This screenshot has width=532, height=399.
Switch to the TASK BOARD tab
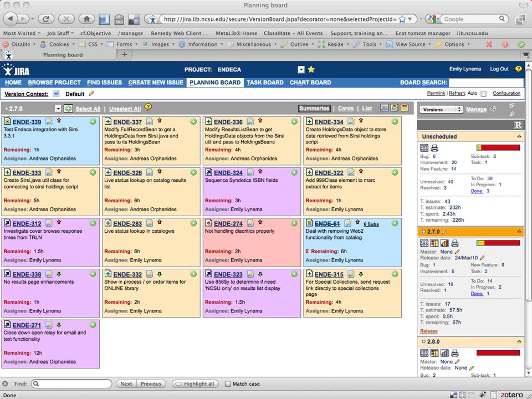click(x=265, y=83)
